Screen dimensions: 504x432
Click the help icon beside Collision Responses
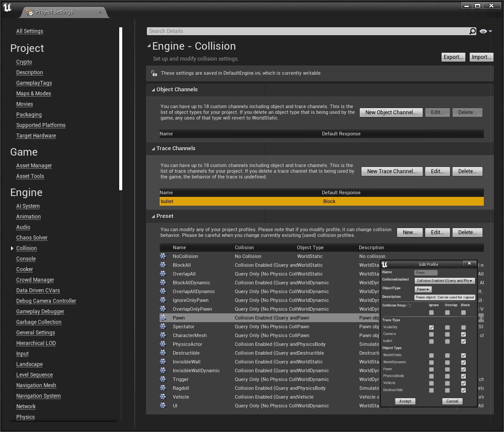tap(409, 305)
